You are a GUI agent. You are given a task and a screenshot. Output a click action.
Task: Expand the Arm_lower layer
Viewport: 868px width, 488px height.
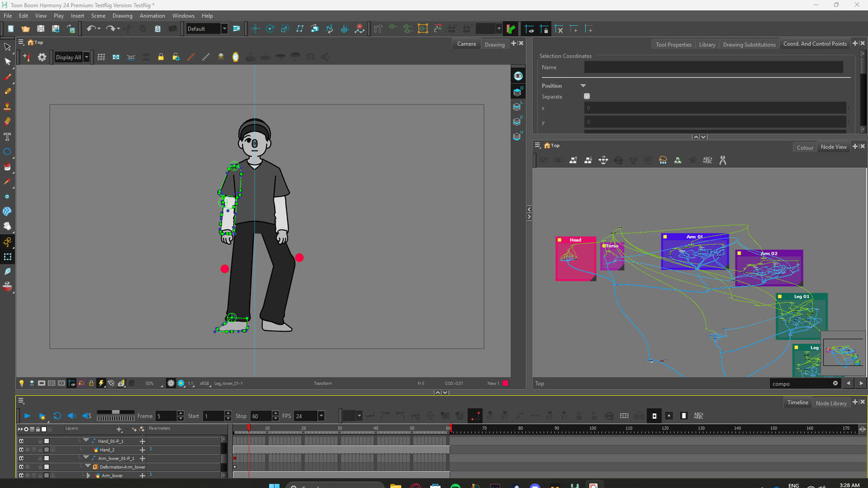coord(89,475)
